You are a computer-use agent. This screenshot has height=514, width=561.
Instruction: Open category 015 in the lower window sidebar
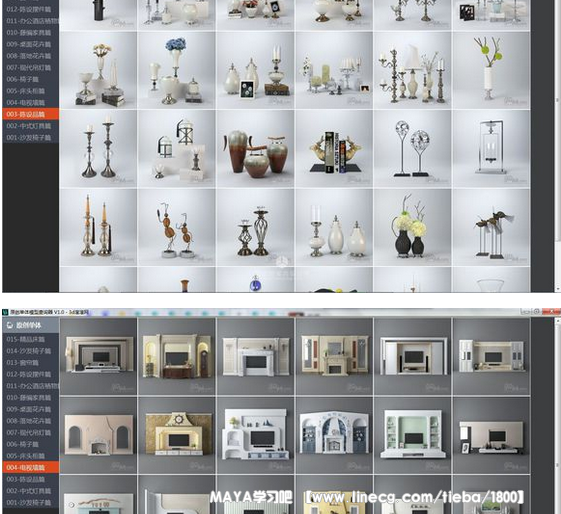31,339
